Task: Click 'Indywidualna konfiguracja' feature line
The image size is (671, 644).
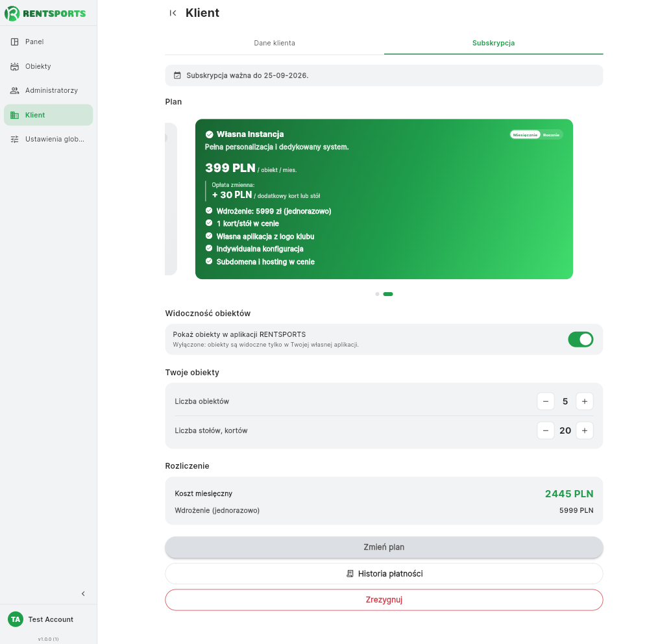Action: click(x=260, y=249)
